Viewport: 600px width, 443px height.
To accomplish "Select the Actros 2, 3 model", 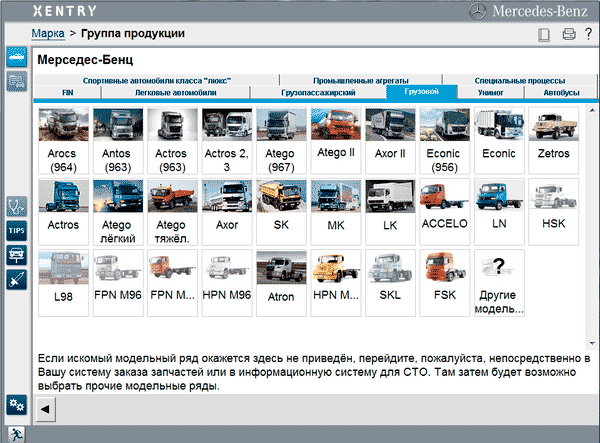I will click(227, 140).
